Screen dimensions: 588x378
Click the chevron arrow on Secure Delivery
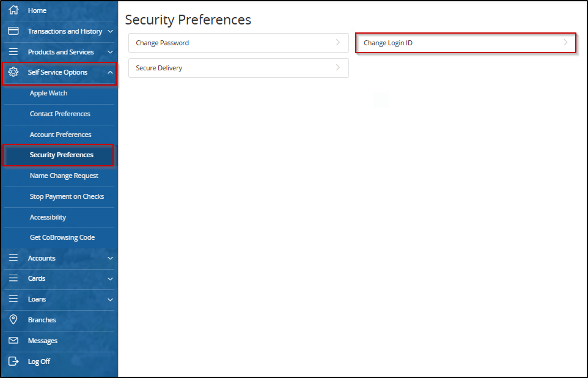(x=337, y=68)
